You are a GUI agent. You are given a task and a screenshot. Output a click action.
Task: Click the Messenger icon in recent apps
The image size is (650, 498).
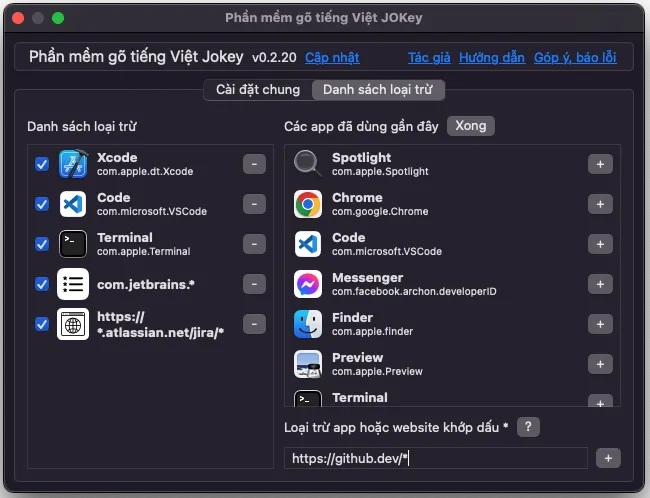pyautogui.click(x=308, y=284)
